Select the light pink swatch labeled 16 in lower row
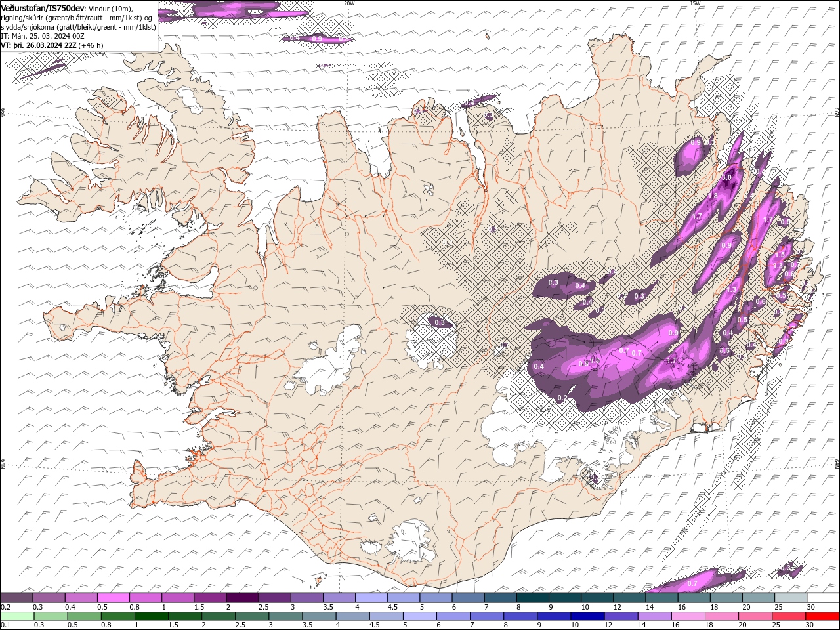Image resolution: width=840 pixels, height=630 pixels. point(688,616)
